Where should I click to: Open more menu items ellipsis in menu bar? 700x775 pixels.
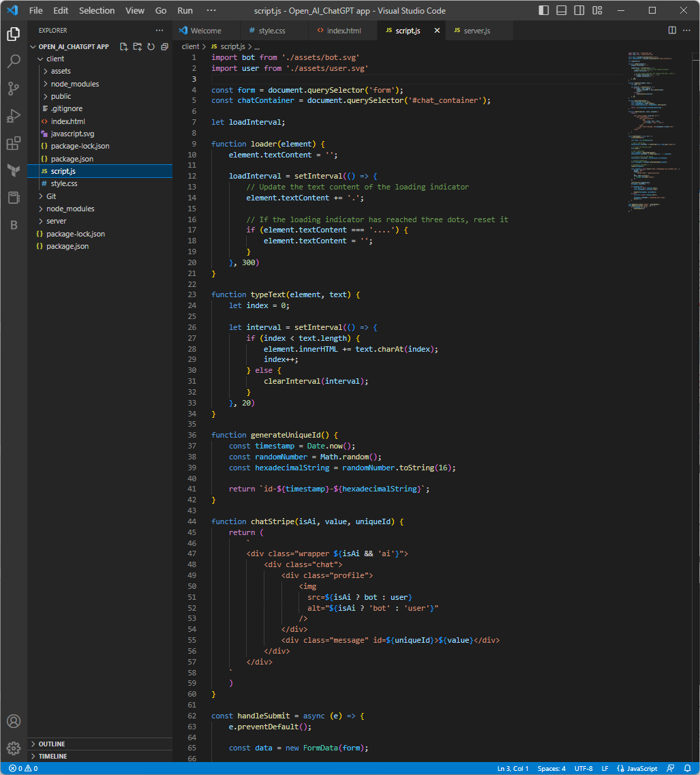click(211, 10)
